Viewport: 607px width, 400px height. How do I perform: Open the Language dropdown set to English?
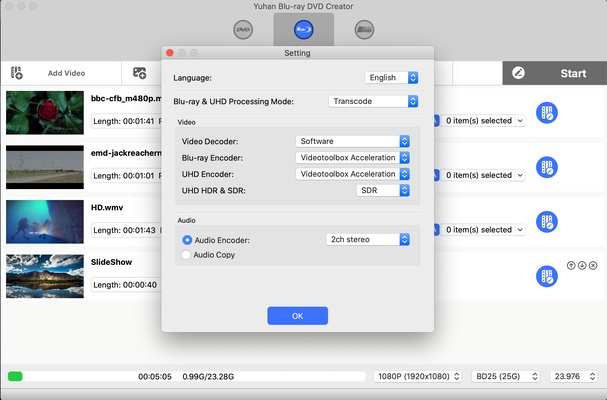pyautogui.click(x=391, y=77)
